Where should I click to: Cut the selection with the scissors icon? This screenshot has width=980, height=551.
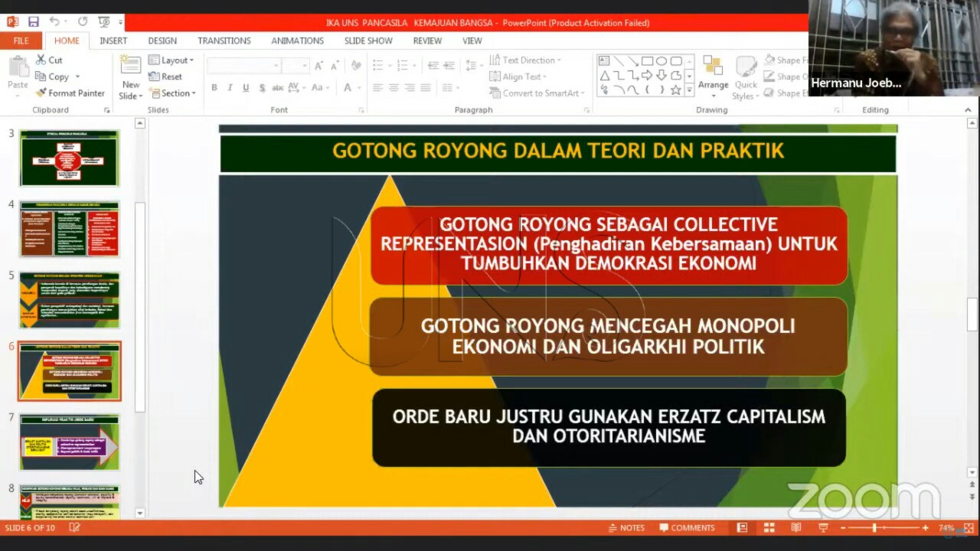(49, 60)
